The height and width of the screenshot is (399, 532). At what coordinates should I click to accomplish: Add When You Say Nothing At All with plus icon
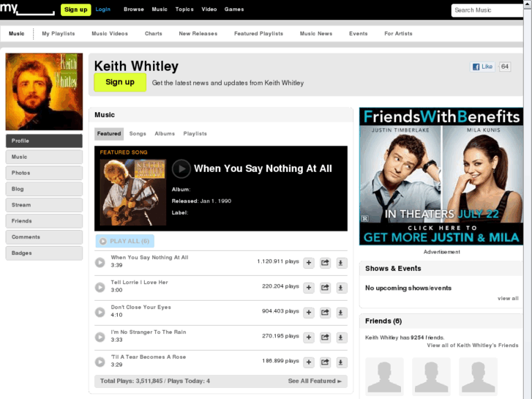click(309, 263)
